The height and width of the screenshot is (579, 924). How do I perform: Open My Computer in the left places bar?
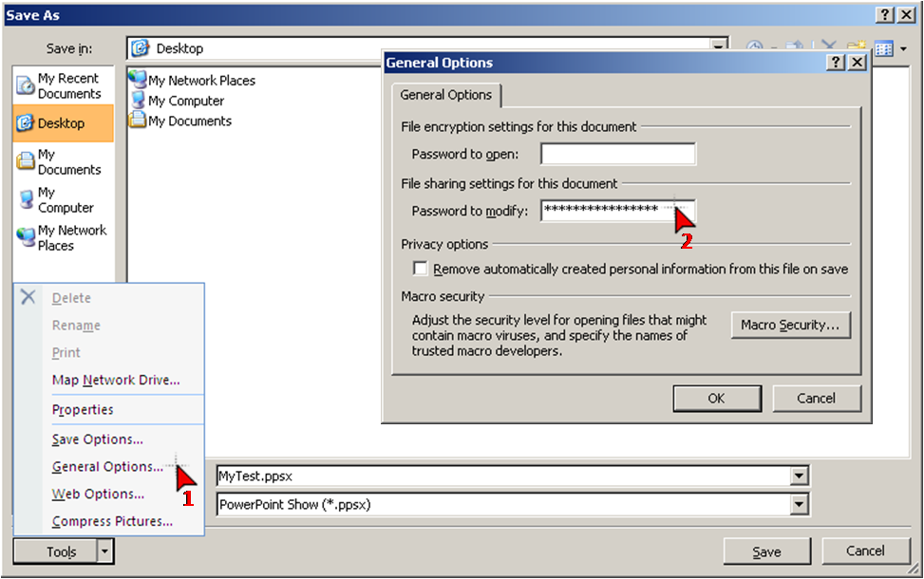[x=63, y=200]
